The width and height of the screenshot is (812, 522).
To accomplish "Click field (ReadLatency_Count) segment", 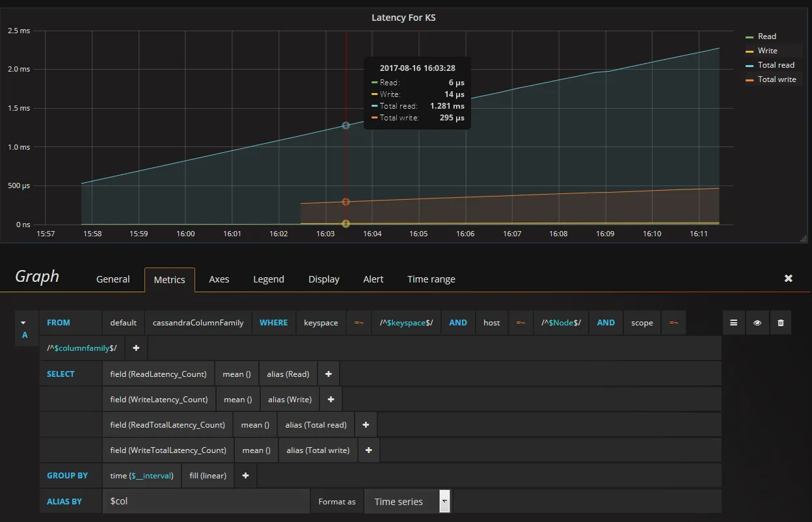I will pos(158,374).
